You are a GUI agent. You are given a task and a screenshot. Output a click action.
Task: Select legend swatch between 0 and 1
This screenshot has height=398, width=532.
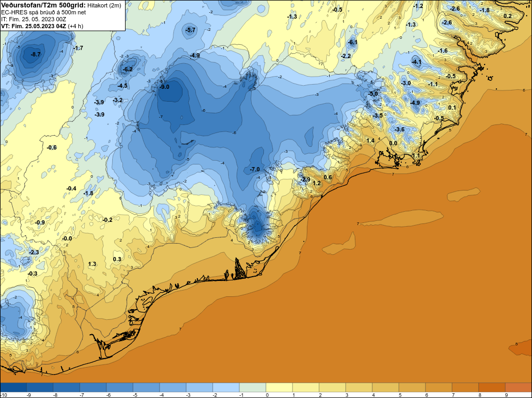(279, 387)
